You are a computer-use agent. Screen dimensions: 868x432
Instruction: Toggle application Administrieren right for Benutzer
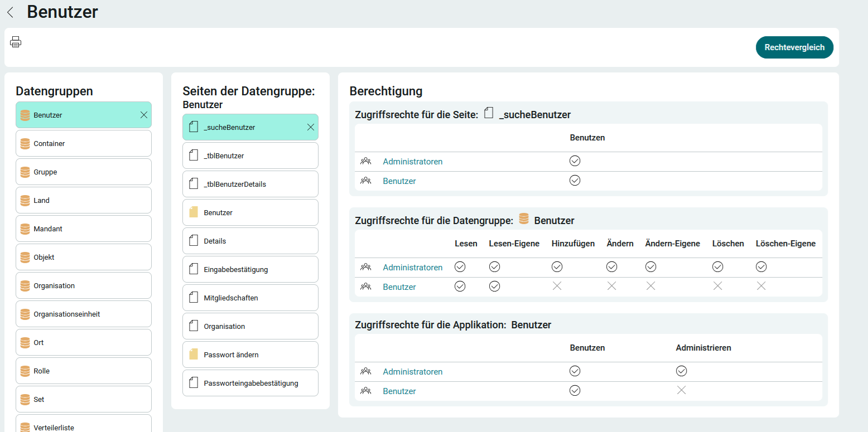681,390
